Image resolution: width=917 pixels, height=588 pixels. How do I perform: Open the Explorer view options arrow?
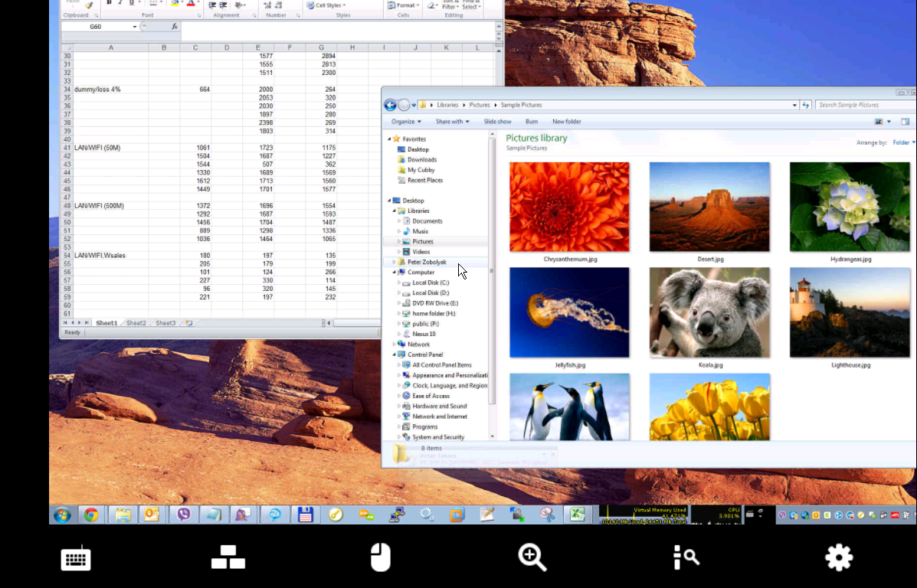[x=889, y=122]
